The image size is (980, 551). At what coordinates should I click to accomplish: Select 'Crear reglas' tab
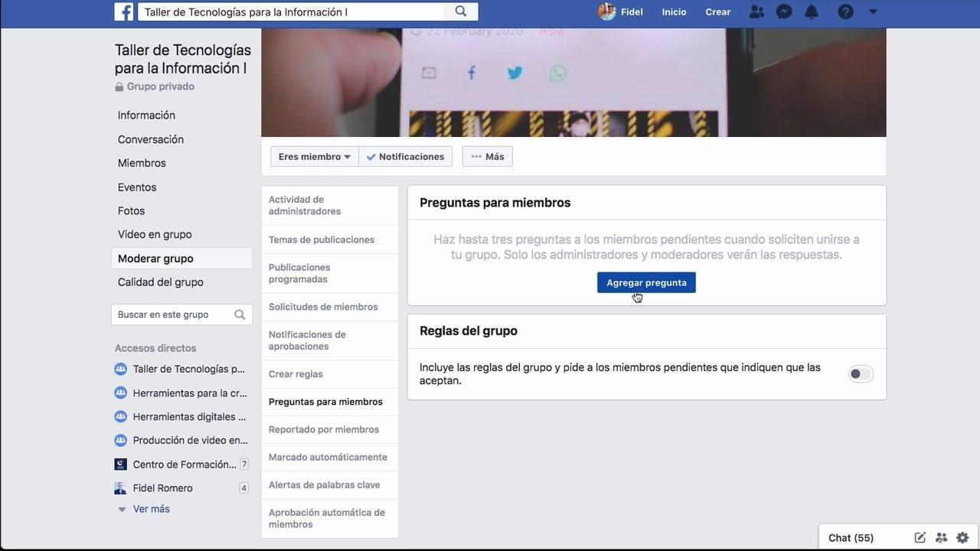[x=330, y=374]
